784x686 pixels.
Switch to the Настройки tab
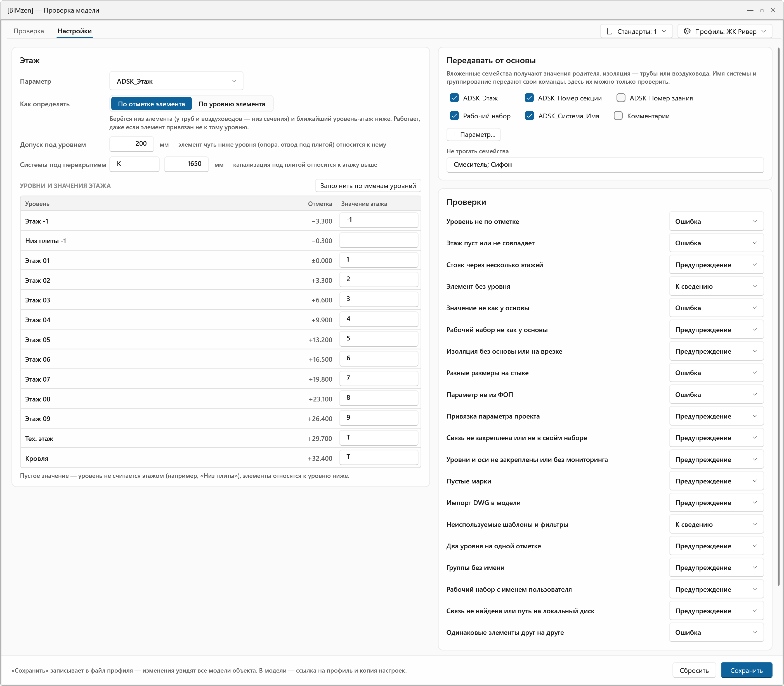tap(75, 31)
